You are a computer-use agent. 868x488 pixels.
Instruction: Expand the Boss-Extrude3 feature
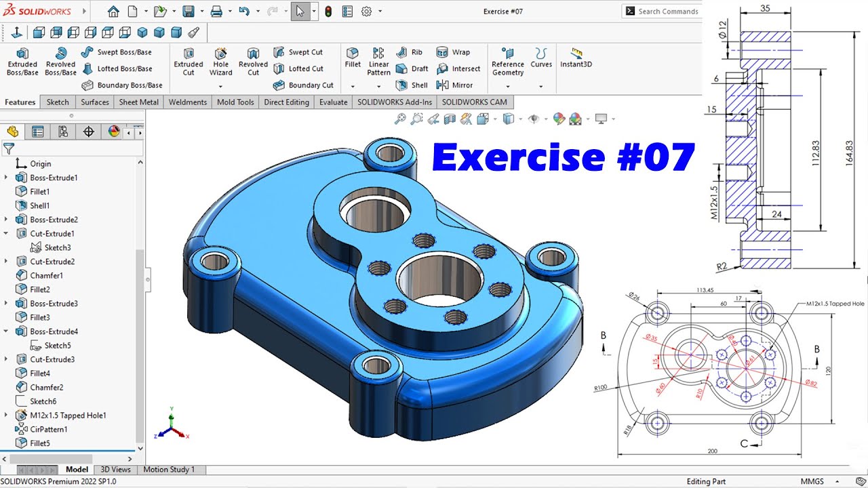pos(6,304)
